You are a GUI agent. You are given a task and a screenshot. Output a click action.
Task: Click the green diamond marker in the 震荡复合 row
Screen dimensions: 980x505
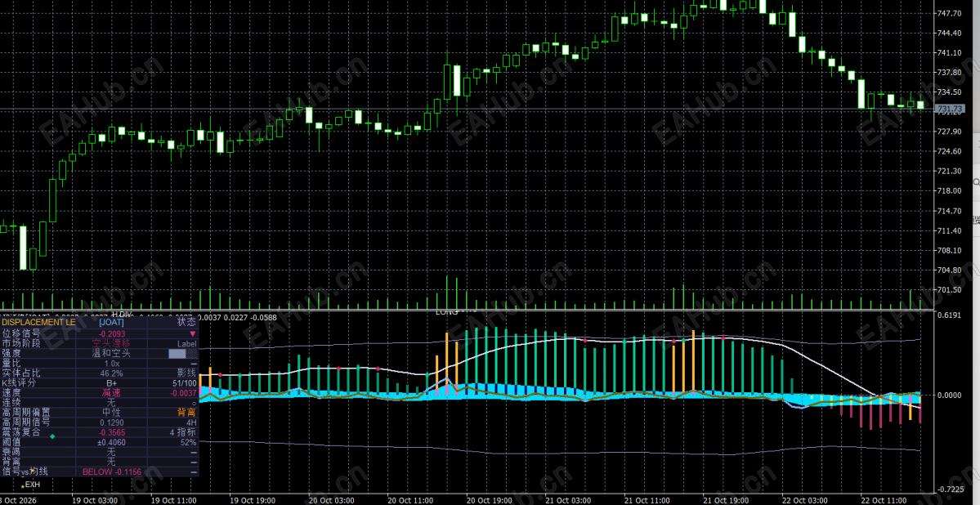51,436
